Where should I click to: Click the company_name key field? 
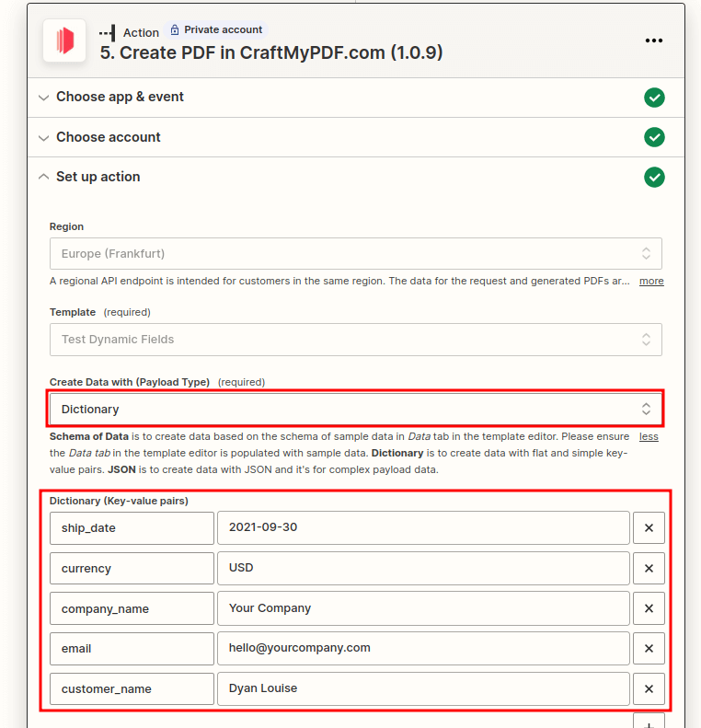point(132,608)
